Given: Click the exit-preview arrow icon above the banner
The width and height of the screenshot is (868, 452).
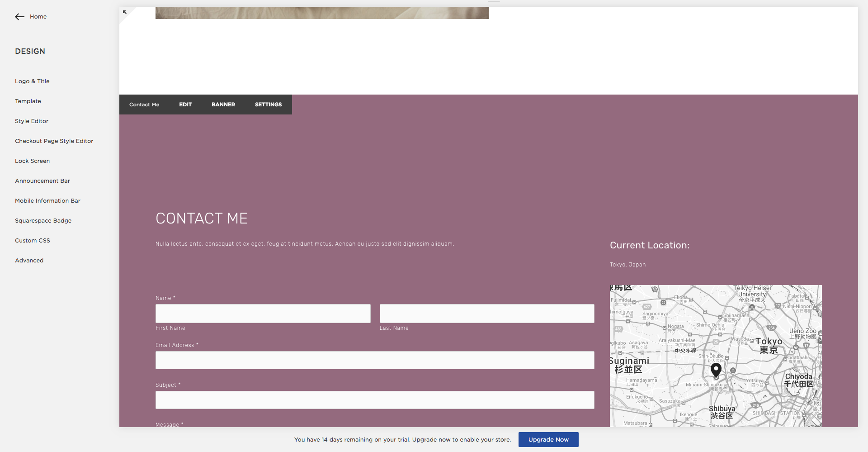Looking at the screenshot, I should click(125, 12).
